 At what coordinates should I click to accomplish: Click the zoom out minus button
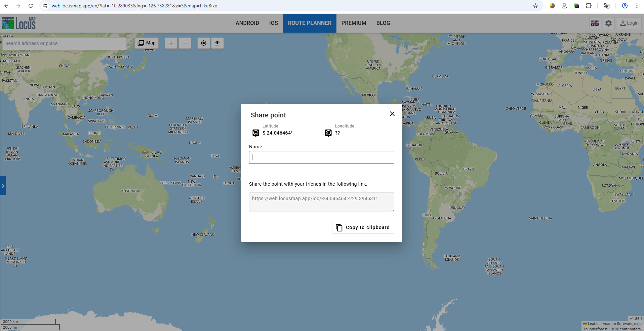pos(185,43)
